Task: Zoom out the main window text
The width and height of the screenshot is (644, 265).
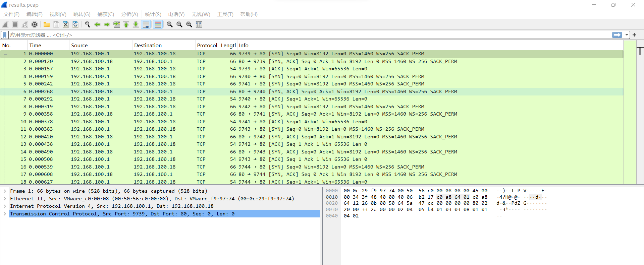Action: 179,24
